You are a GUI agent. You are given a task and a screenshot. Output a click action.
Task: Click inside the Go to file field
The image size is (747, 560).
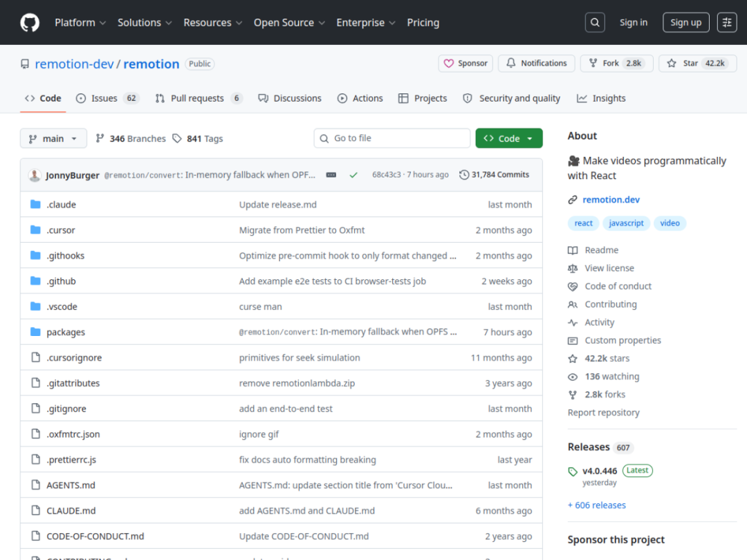pyautogui.click(x=392, y=138)
